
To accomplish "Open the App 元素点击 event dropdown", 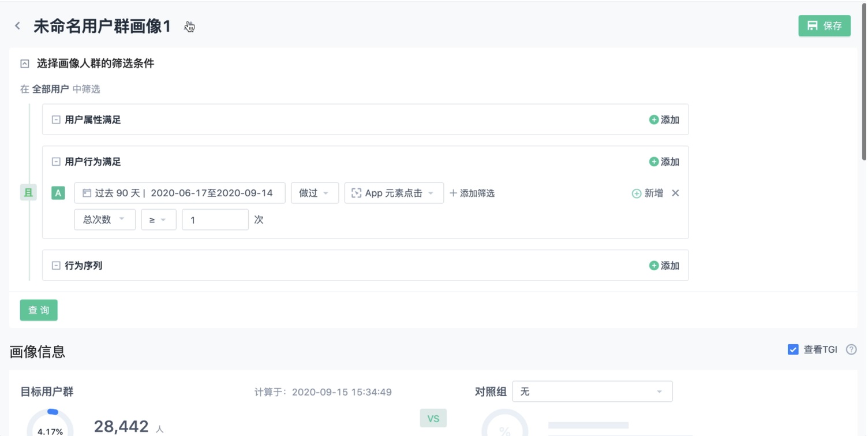I will [394, 193].
